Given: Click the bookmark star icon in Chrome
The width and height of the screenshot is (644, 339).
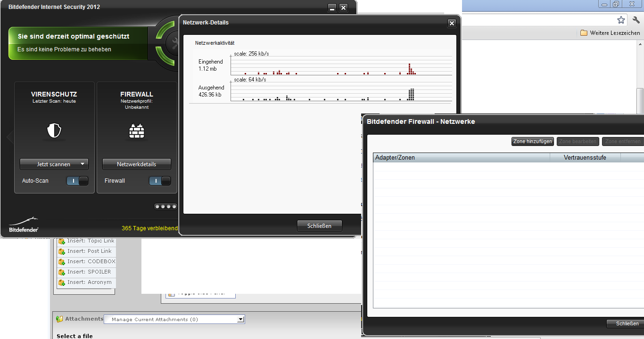Looking at the screenshot, I should pos(621,20).
